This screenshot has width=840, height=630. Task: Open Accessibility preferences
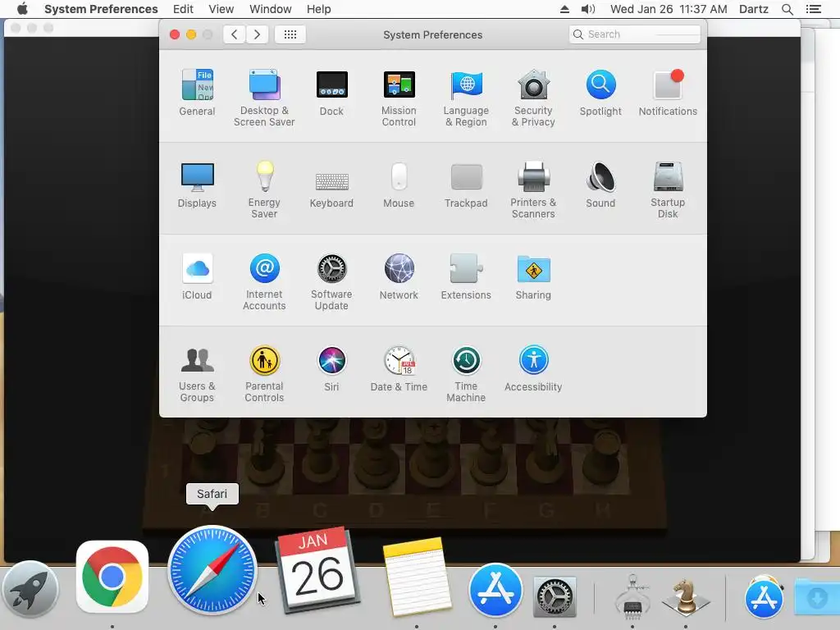533,368
